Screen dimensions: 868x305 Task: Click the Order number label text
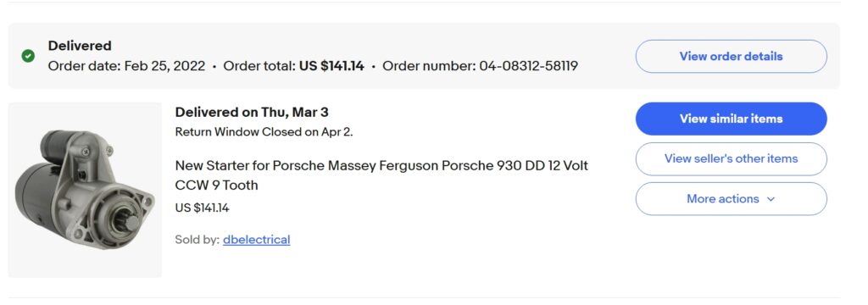(429, 66)
